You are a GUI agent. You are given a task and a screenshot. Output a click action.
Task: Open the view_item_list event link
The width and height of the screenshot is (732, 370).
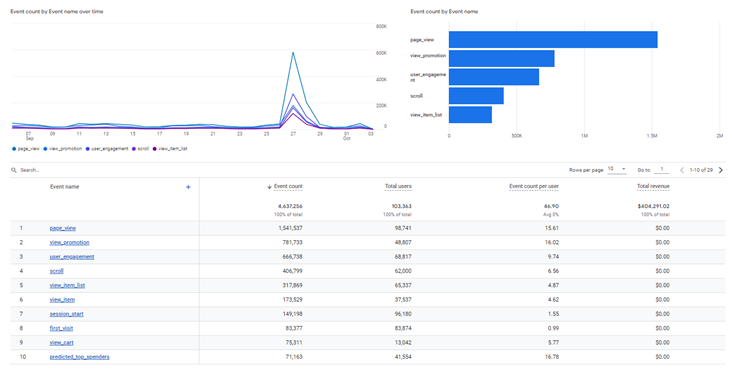click(67, 286)
